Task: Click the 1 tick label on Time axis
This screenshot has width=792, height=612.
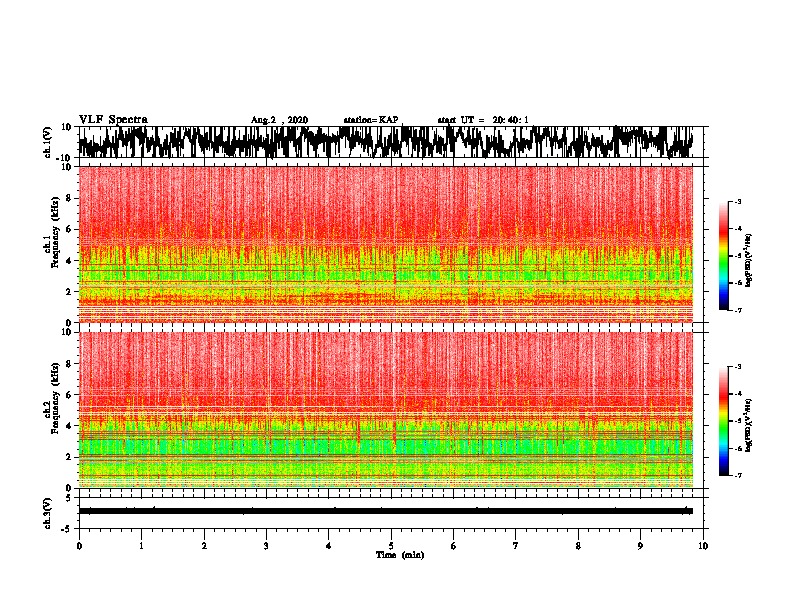Action: pyautogui.click(x=142, y=546)
